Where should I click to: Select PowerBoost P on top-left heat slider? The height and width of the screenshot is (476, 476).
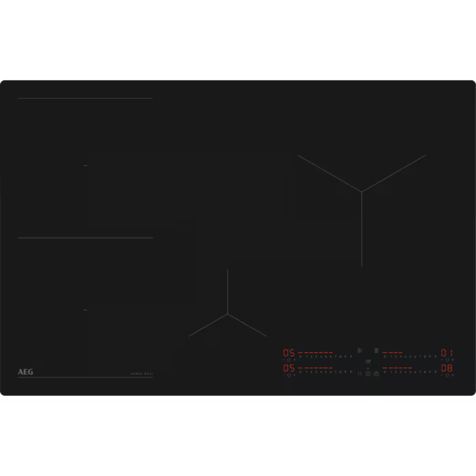click(x=351, y=356)
